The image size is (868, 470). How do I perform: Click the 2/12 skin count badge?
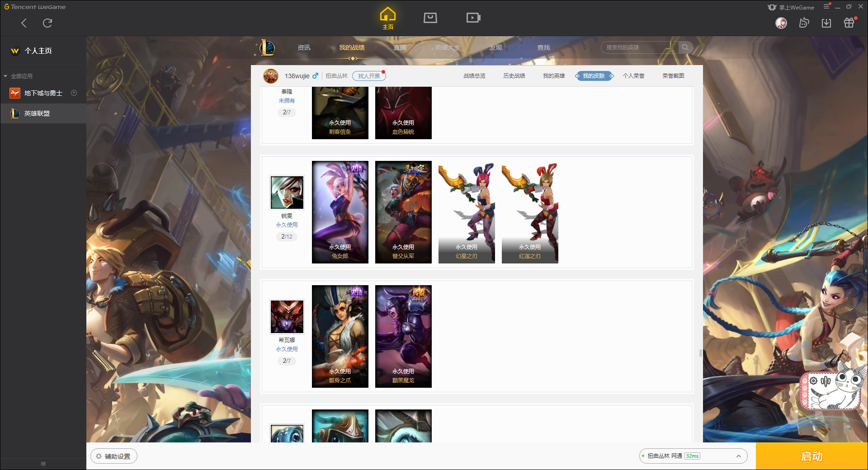(287, 236)
